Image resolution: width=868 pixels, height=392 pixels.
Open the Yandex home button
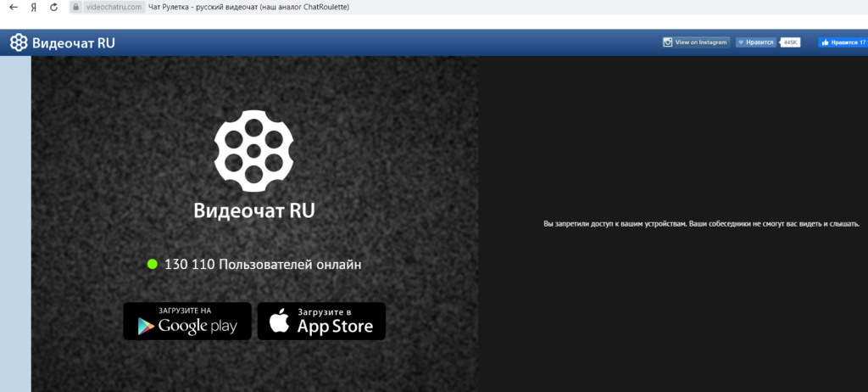[34, 7]
